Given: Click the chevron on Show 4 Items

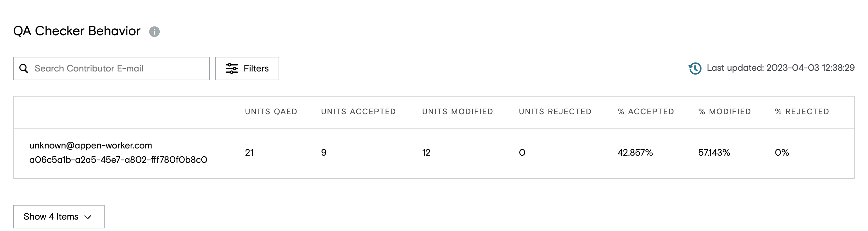Looking at the screenshot, I should coord(88,217).
